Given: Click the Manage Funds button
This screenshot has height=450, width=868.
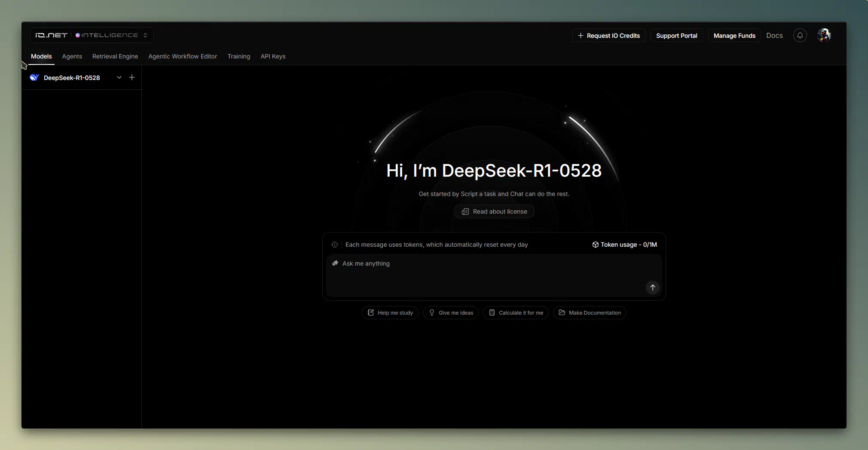Looking at the screenshot, I should click(734, 36).
